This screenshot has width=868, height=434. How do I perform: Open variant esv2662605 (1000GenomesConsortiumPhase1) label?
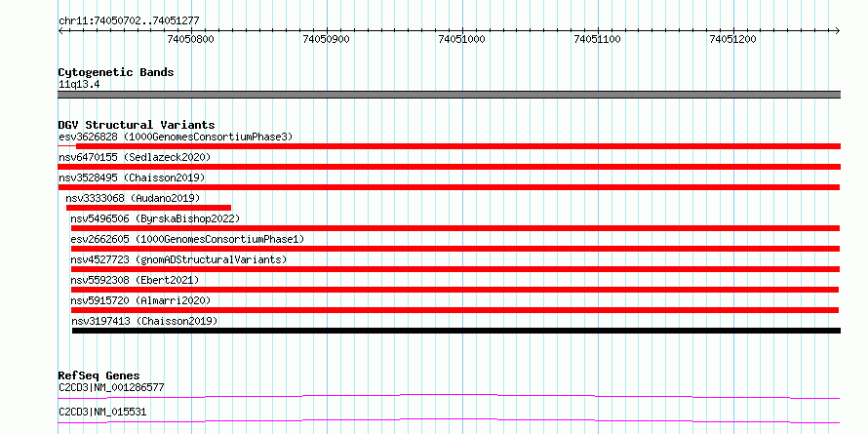click(x=187, y=239)
